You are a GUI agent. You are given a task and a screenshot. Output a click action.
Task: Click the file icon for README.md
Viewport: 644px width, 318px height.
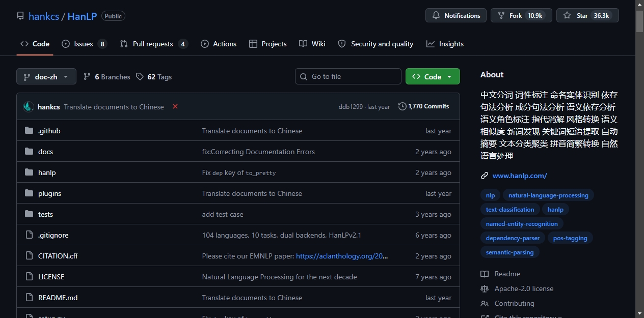click(29, 298)
